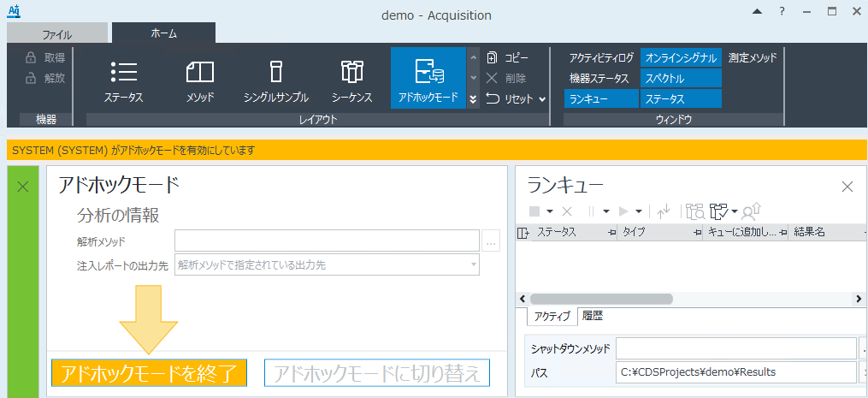Image resolution: width=868 pixels, height=398 pixels.
Task: Click stop run icon in ランキュー toolbar
Action: pyautogui.click(x=534, y=211)
